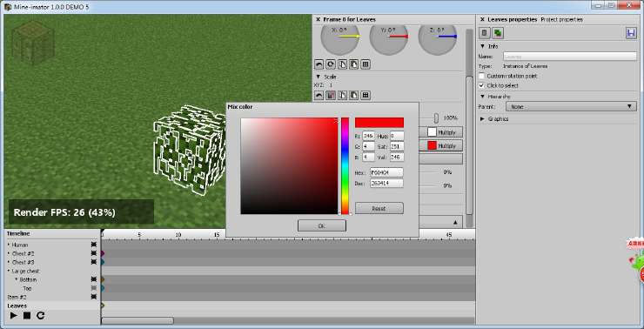The height and width of the screenshot is (329, 644).
Task: Paste scale value with the paste icon
Action: click(x=353, y=96)
